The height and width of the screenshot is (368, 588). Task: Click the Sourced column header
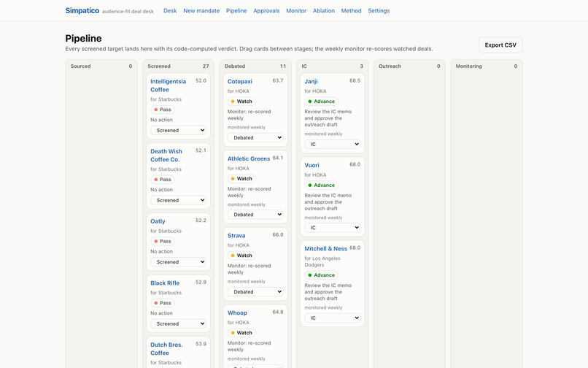(x=81, y=66)
